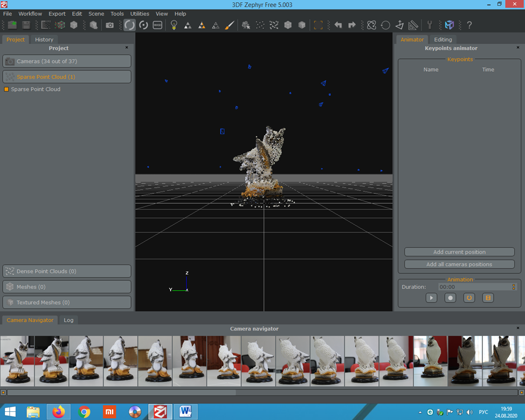Click the undo arrow icon

point(338,25)
